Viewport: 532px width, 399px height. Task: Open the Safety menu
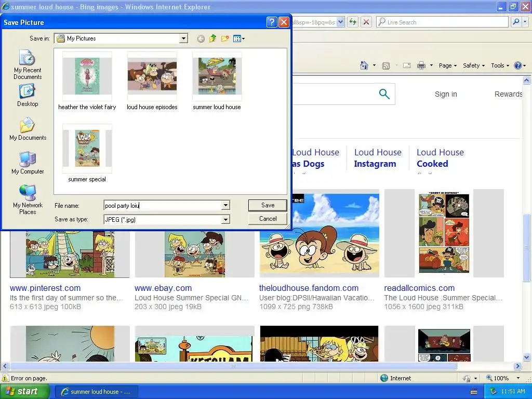click(x=474, y=65)
